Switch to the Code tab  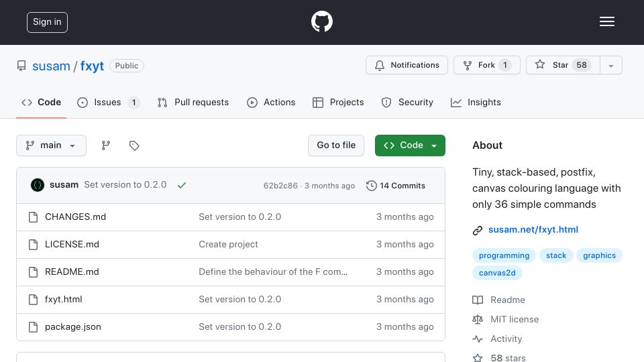click(41, 102)
